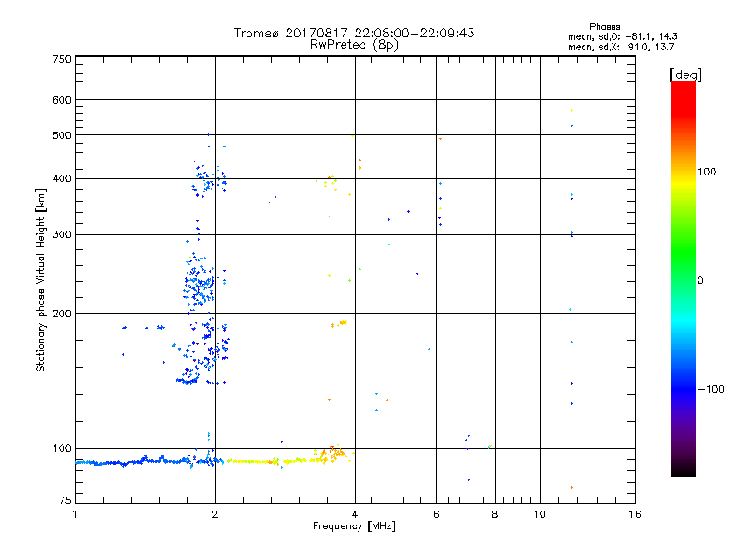The height and width of the screenshot is (560, 747).
Task: Click the 'Frequency [MHz]' axis label
Action: 354,525
